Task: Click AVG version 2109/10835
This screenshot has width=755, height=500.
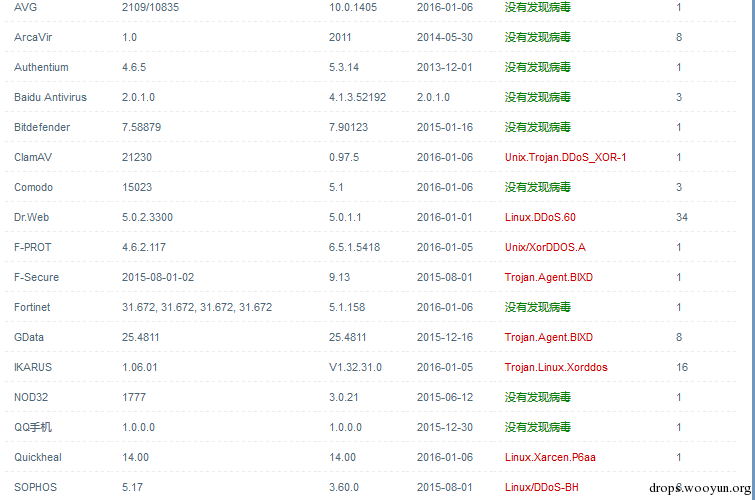Action: coord(150,7)
